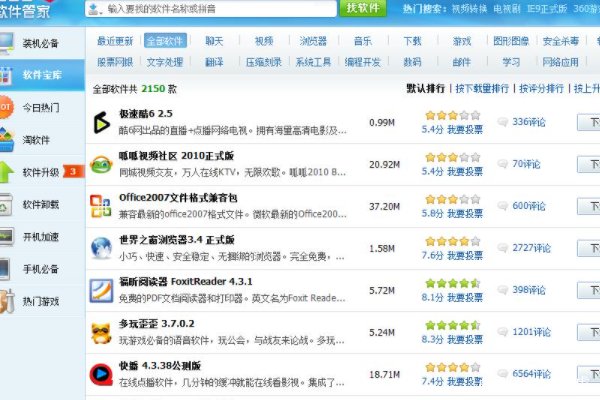This screenshot has height=400, width=600.
Task: Click 世界之窗浏览器 globe icon
Action: [x=101, y=248]
